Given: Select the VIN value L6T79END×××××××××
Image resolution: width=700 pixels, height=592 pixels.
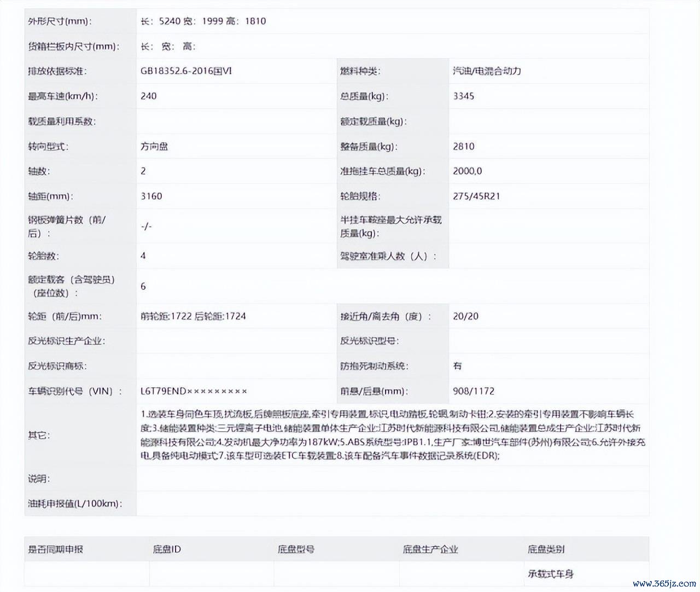Looking at the screenshot, I should 194,391.
